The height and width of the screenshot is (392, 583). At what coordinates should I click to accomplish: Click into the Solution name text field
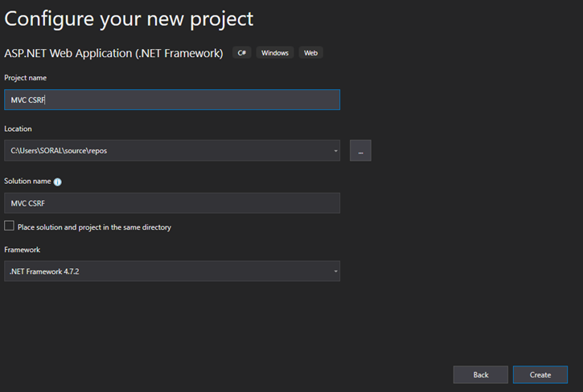coord(172,203)
